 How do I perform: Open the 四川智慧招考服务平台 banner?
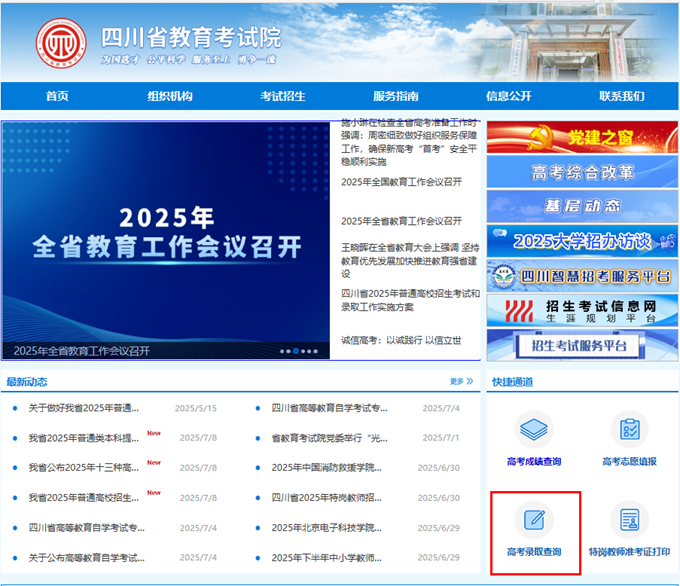pyautogui.click(x=582, y=275)
